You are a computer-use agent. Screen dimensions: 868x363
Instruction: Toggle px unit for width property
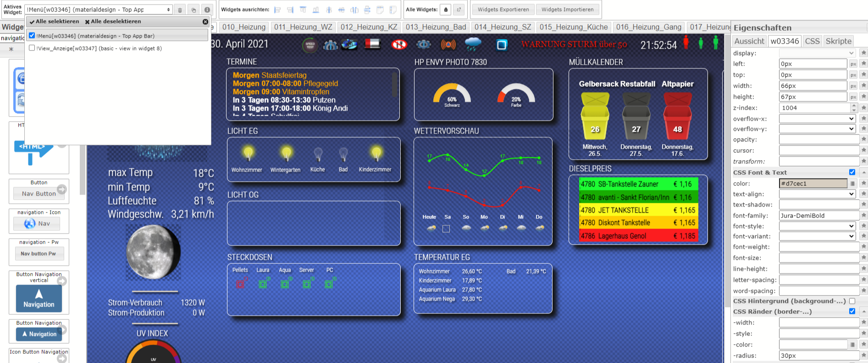coord(853,86)
